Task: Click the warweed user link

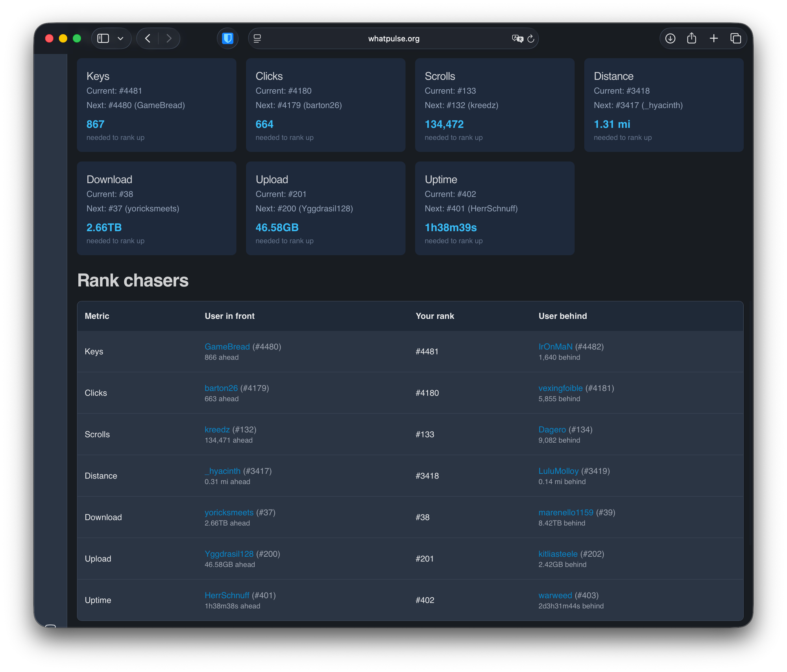Action: tap(555, 595)
